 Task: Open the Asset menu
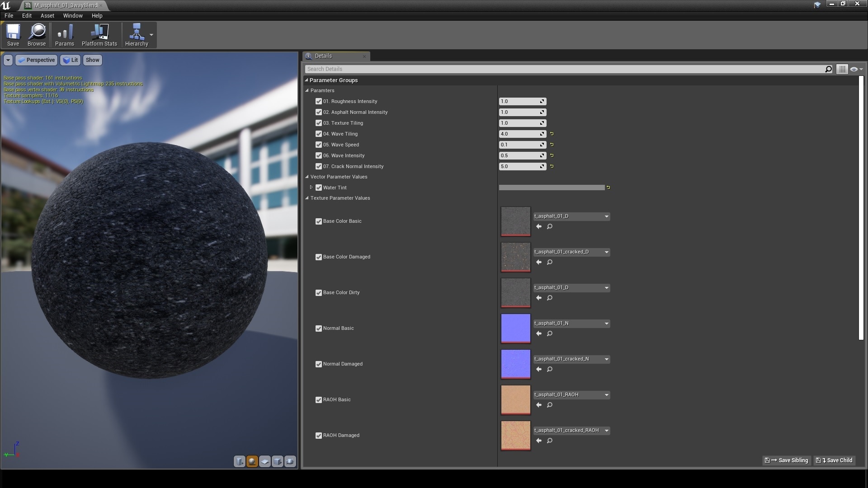47,15
